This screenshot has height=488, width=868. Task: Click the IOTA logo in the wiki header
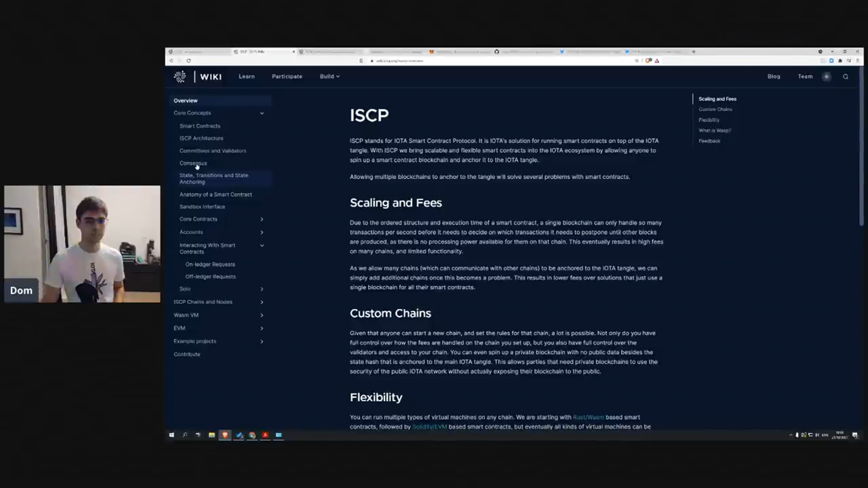tap(180, 76)
